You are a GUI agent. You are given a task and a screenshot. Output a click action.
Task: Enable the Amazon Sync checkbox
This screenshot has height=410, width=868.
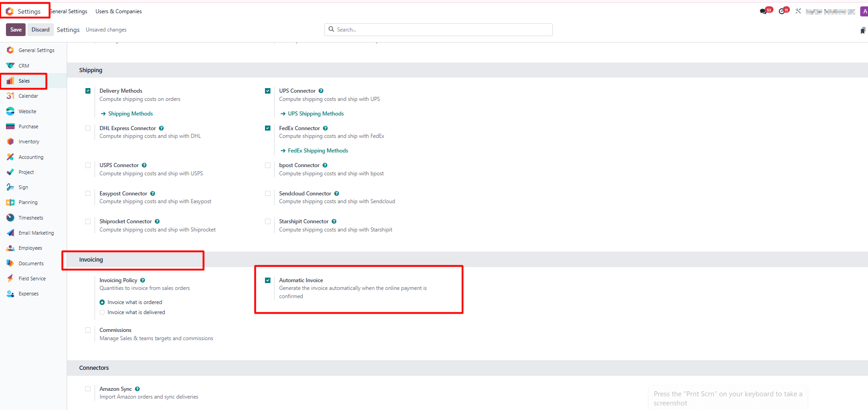click(88, 389)
